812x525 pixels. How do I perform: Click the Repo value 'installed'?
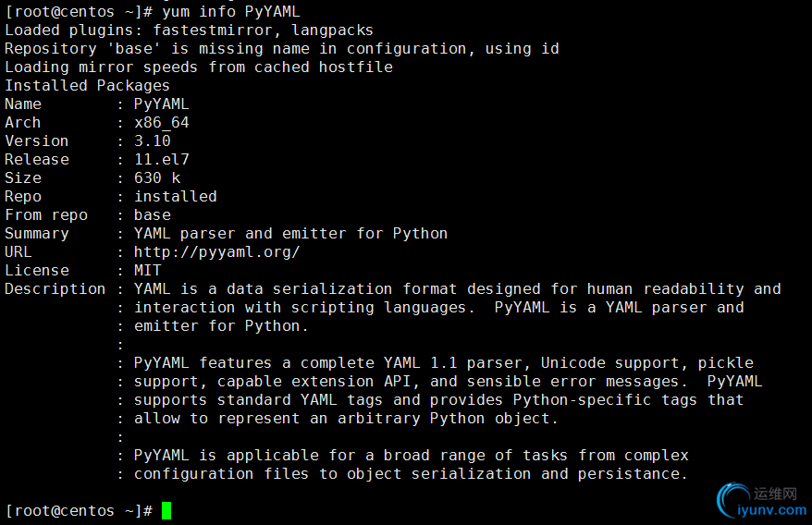(175, 196)
